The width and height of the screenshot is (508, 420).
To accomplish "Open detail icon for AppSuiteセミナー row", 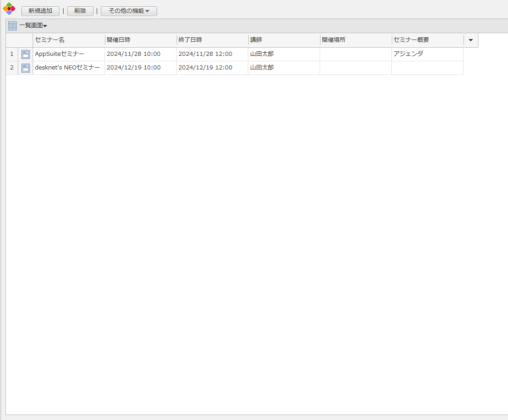I will pos(25,54).
